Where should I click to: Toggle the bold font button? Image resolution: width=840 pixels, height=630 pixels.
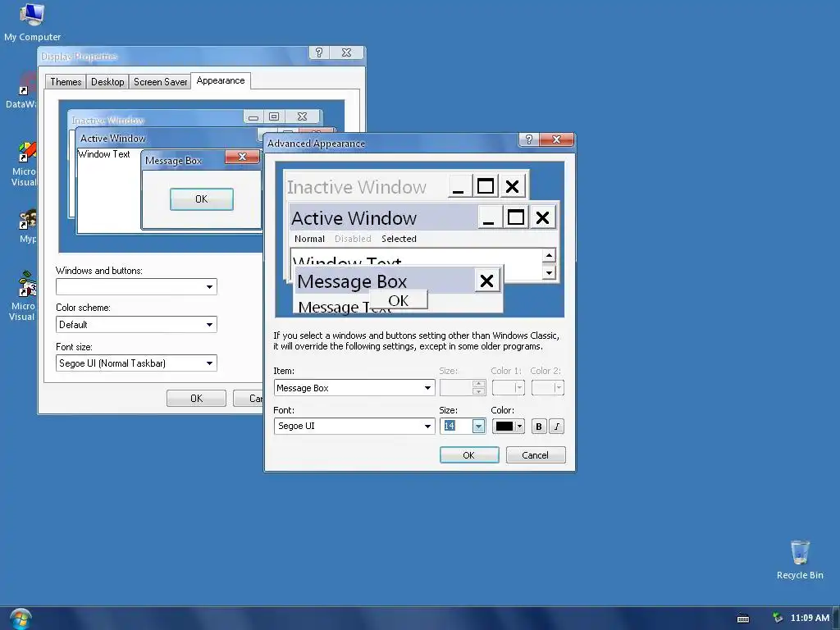[x=538, y=427]
